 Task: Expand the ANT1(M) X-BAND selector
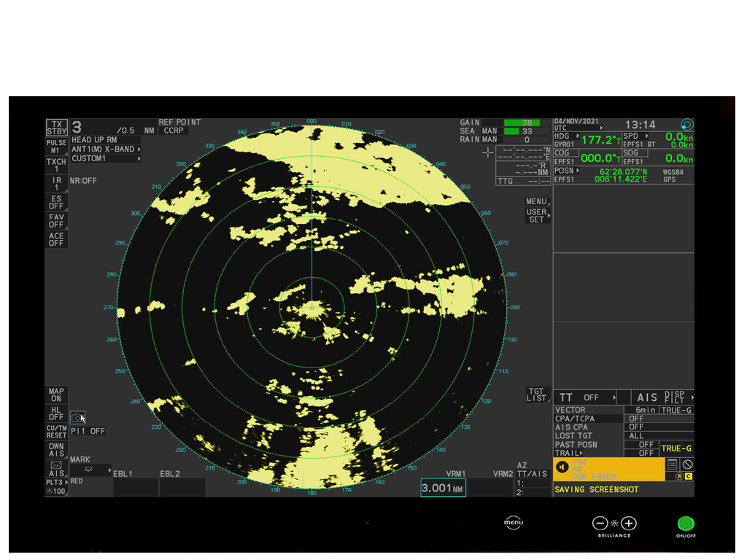pos(106,149)
